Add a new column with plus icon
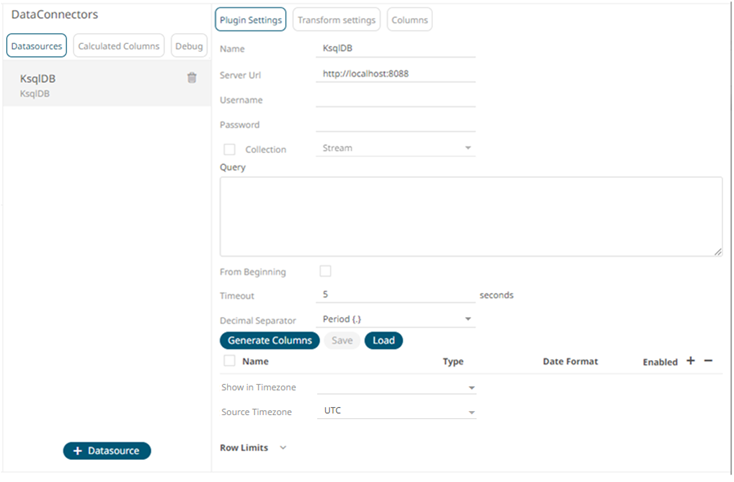Viewport: 734px width, 482px height. 690,361
